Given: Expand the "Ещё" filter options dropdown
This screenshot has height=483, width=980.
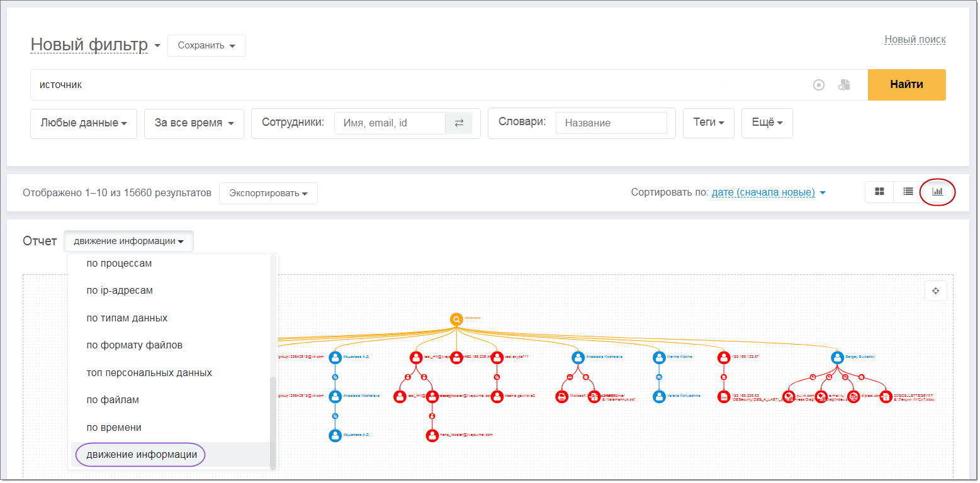Looking at the screenshot, I should [x=767, y=123].
